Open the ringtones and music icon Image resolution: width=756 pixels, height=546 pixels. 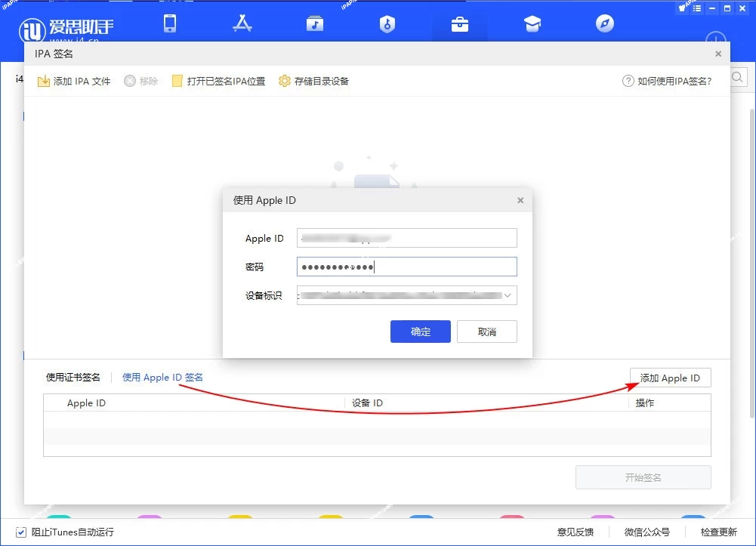(315, 23)
